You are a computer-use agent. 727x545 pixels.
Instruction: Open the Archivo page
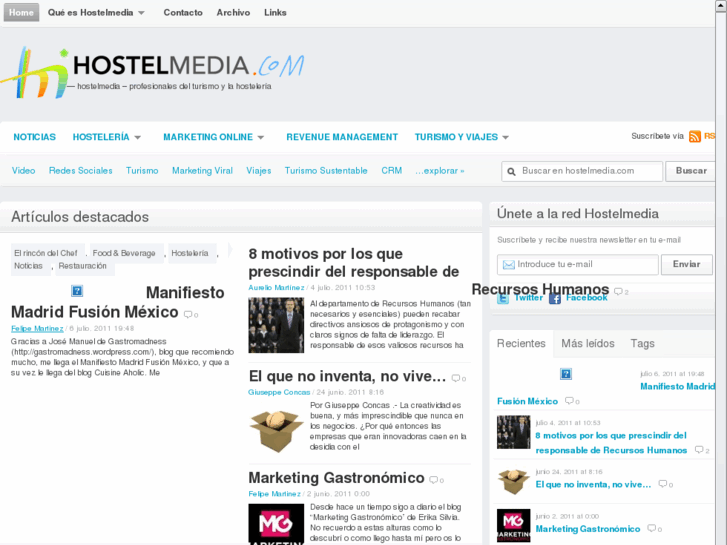(233, 13)
